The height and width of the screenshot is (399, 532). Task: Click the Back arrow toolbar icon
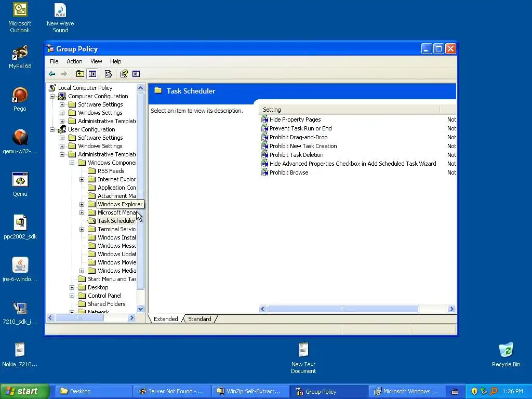(52, 74)
